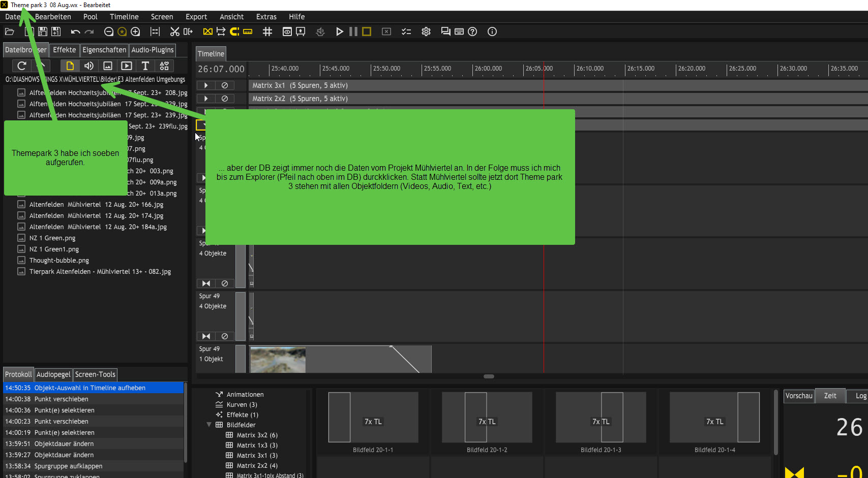Collapse the Bildfelder tree node

point(209,425)
